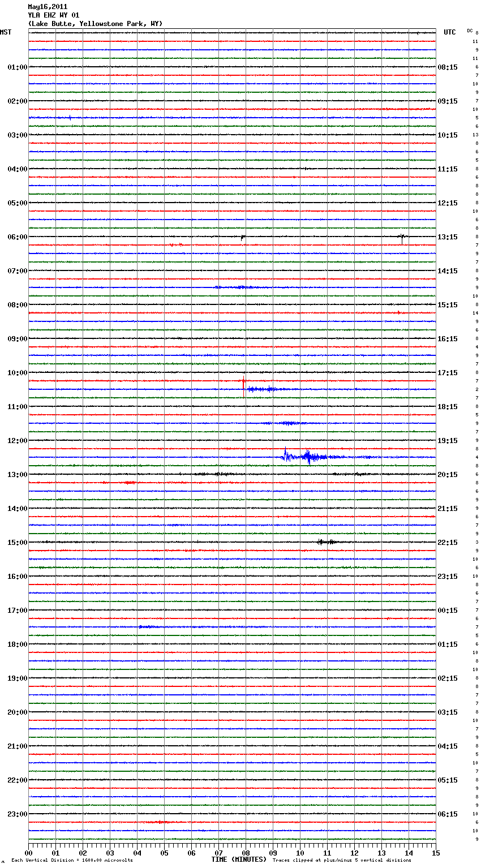Viewport: 481px width, 868px height.
Task: Click the 04:15 UTC time label
Action: tap(448, 746)
